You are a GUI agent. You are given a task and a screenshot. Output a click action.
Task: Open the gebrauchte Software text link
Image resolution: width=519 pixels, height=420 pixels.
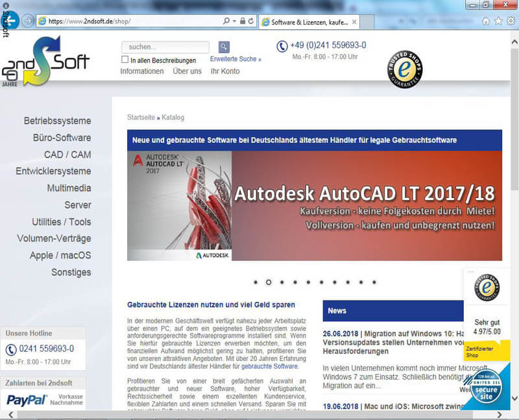pyautogui.click(x=269, y=366)
